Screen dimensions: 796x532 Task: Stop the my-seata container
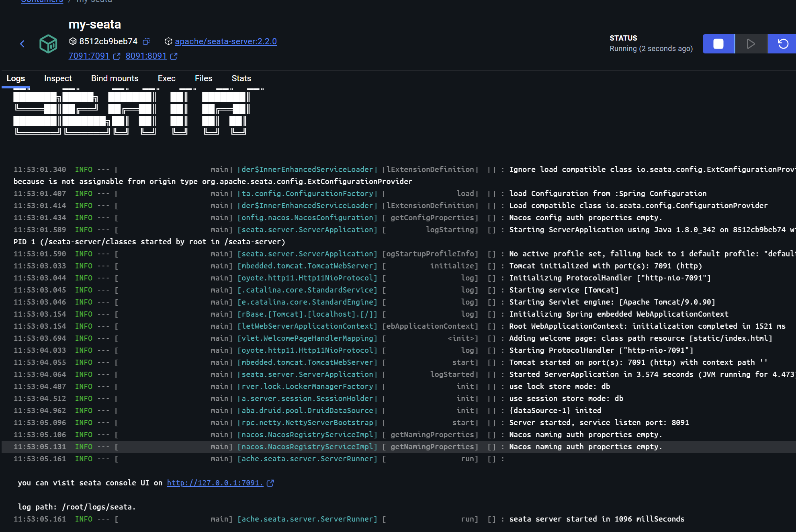[x=718, y=44]
